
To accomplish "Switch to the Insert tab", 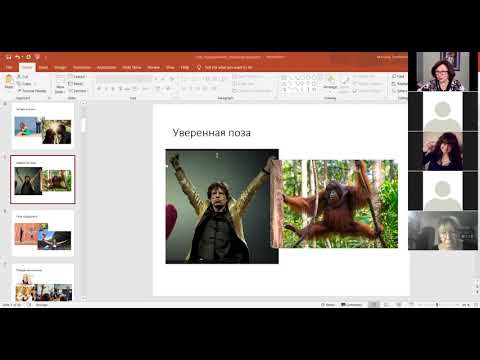I will tap(43, 67).
